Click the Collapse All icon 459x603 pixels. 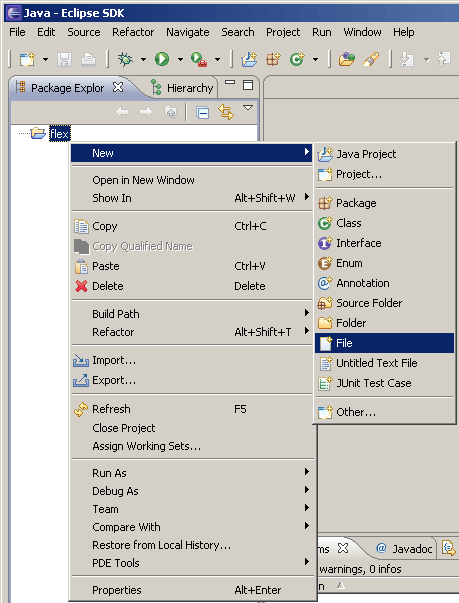click(203, 113)
